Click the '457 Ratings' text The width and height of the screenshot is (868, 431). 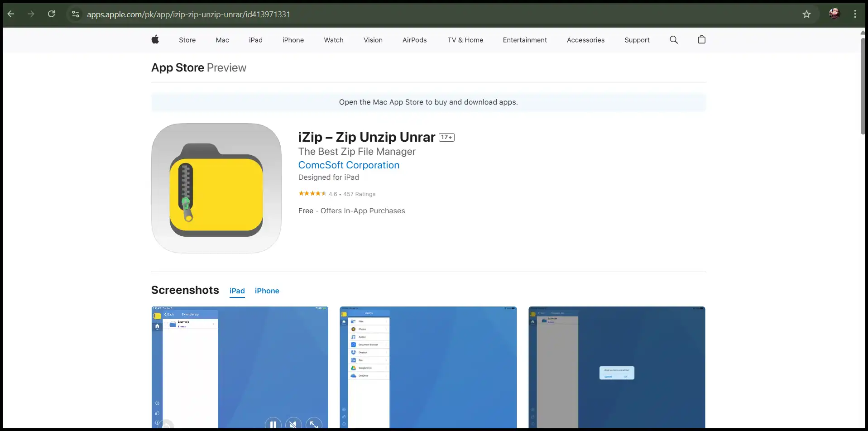pyautogui.click(x=359, y=194)
